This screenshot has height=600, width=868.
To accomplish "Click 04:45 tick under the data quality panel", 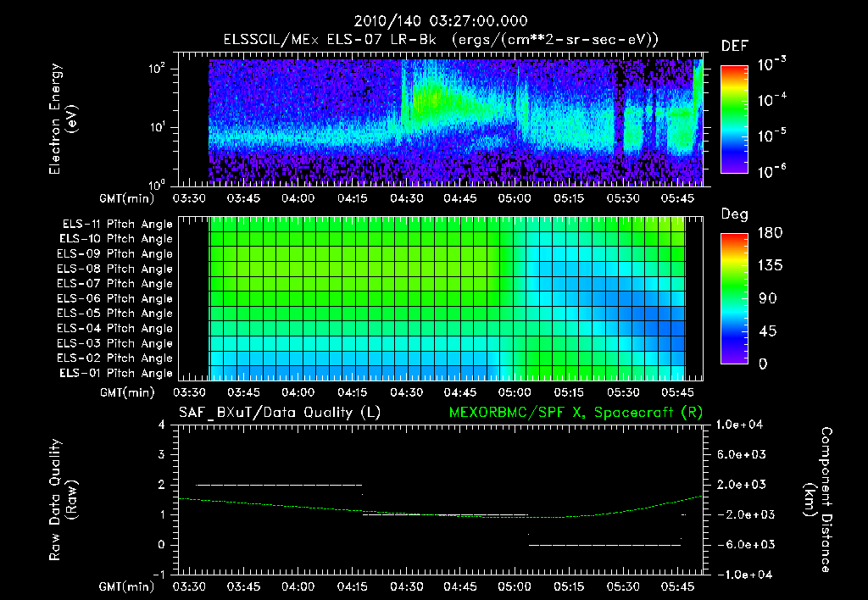I will (460, 586).
